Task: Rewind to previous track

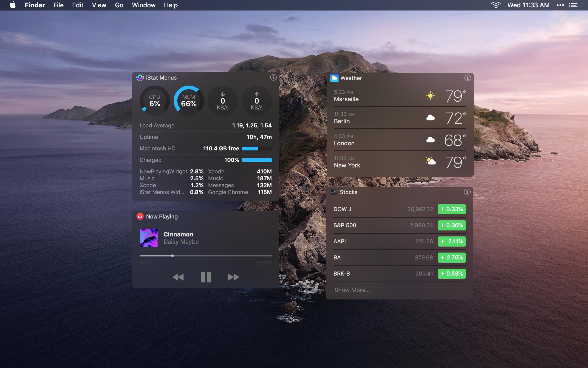Action: [x=178, y=277]
